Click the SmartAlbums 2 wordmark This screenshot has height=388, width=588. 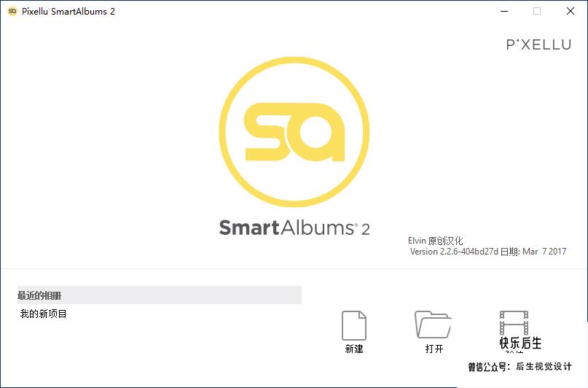[294, 228]
